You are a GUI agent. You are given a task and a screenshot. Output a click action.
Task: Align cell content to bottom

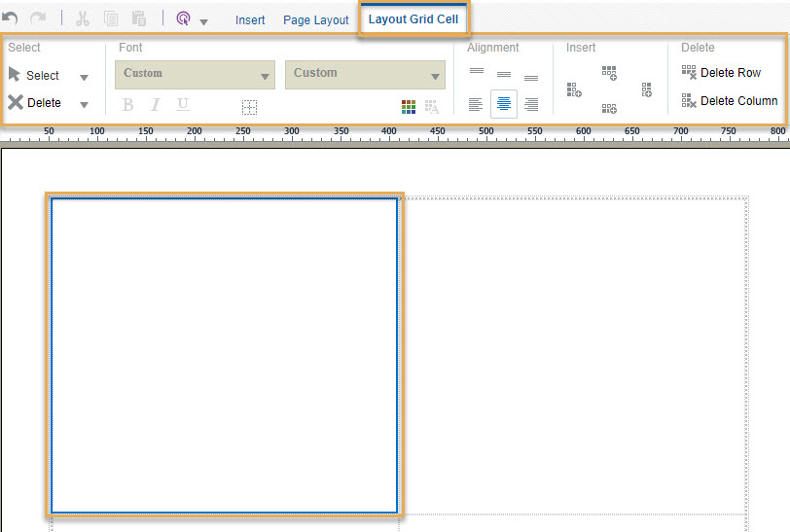pos(531,78)
